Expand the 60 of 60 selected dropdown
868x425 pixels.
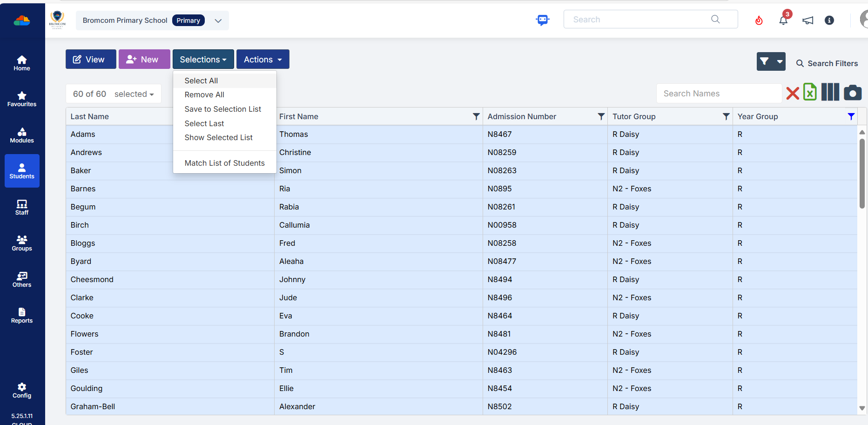[x=114, y=94]
